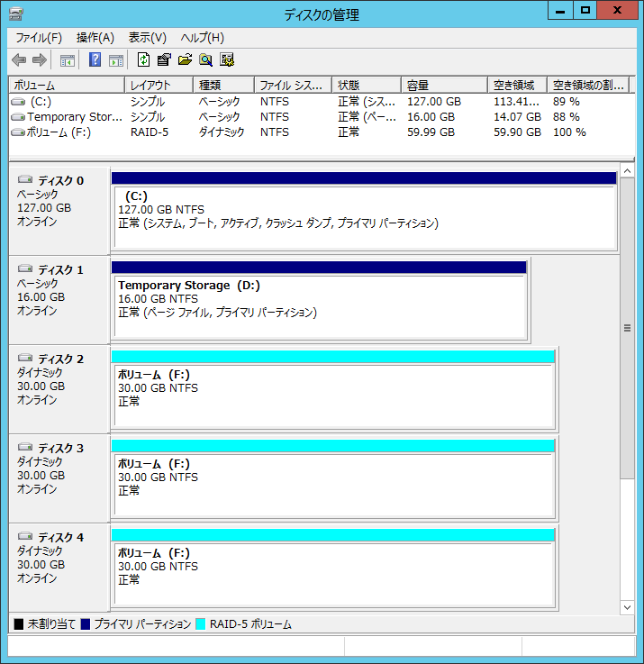Open the Properties toolbar icon
This screenshot has height=664, width=644.
[x=164, y=59]
